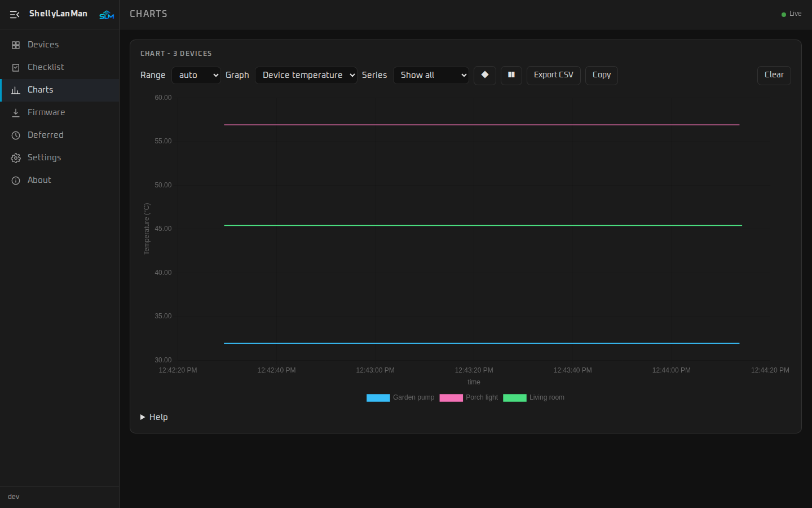Click the Live status indicator
Image resolution: width=812 pixels, height=508 pixels.
coord(792,14)
